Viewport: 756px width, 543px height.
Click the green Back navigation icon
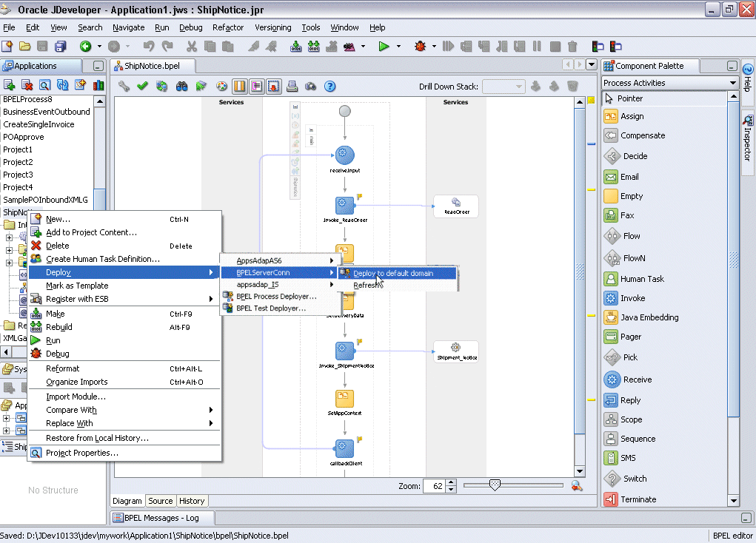(x=85, y=47)
